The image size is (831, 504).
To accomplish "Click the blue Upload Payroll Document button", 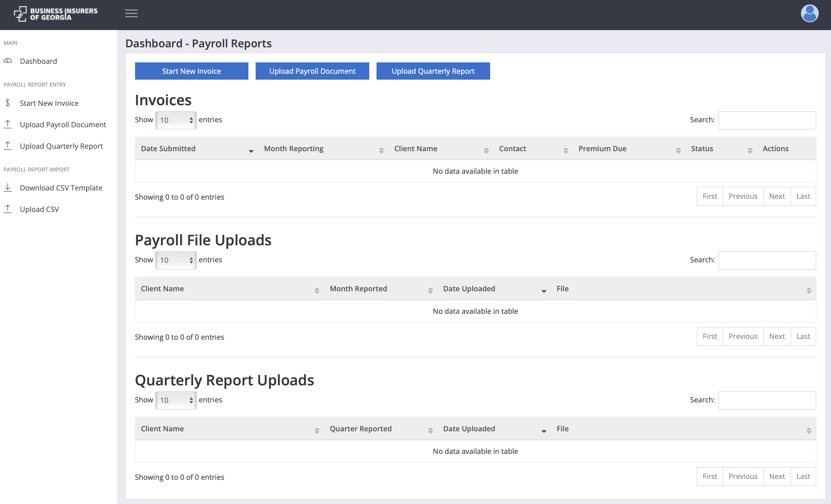I will (x=312, y=71).
